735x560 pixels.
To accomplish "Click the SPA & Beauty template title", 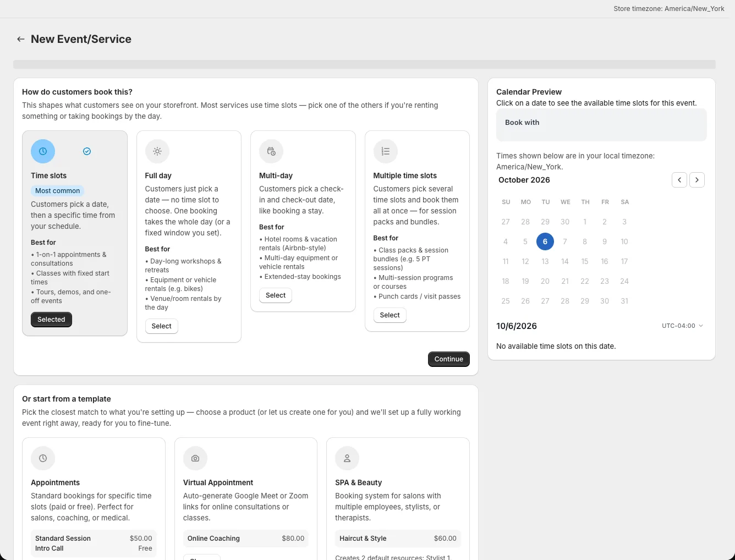I will (x=358, y=482).
